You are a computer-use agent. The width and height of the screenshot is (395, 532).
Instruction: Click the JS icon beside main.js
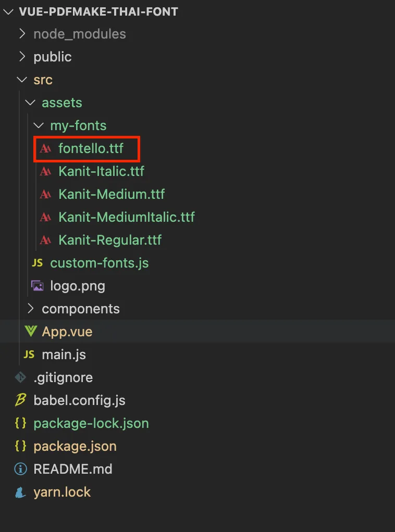click(x=29, y=354)
